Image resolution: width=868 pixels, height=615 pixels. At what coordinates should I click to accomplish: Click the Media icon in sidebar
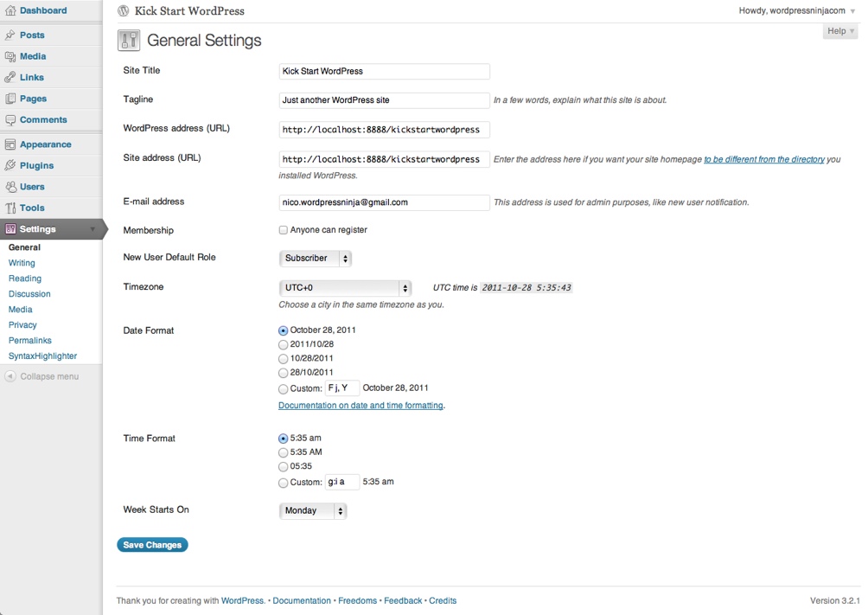(10, 56)
